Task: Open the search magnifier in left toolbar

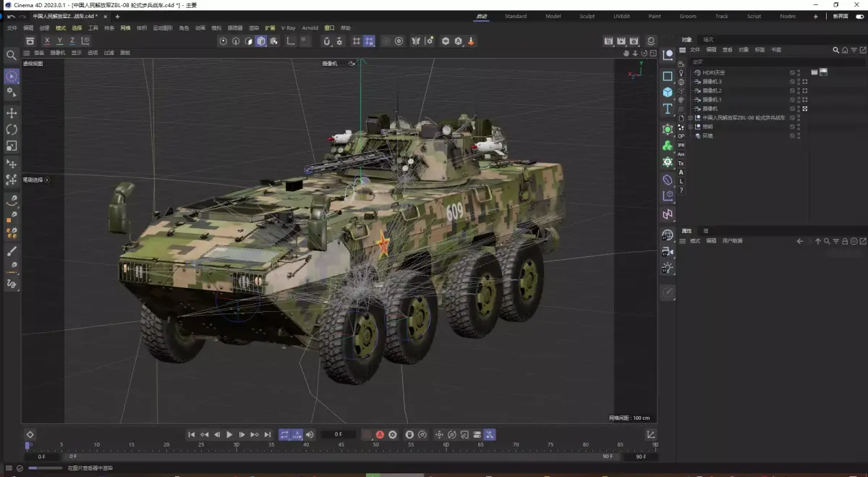Action: [12, 55]
